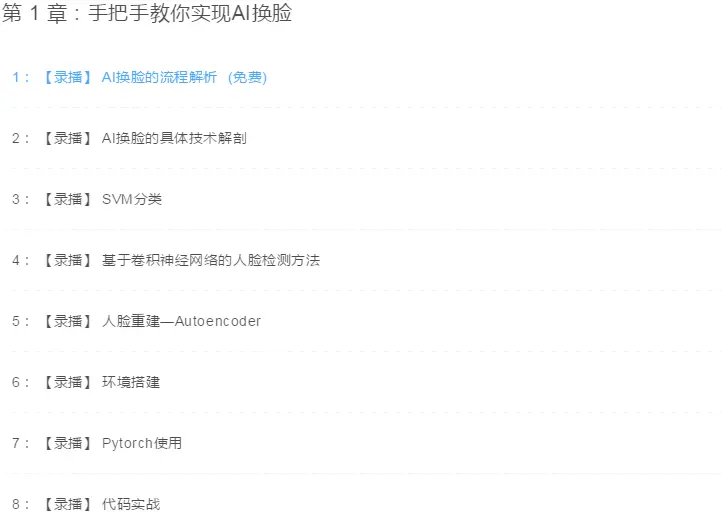The height and width of the screenshot is (529, 721).
Task: Click the 【录播】 tag on 代码实战 row
Action: (x=68, y=504)
